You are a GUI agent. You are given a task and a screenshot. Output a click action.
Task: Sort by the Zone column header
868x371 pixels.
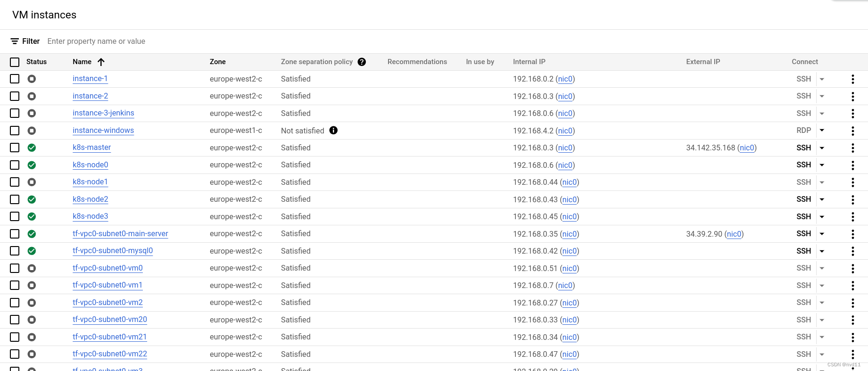tap(218, 62)
